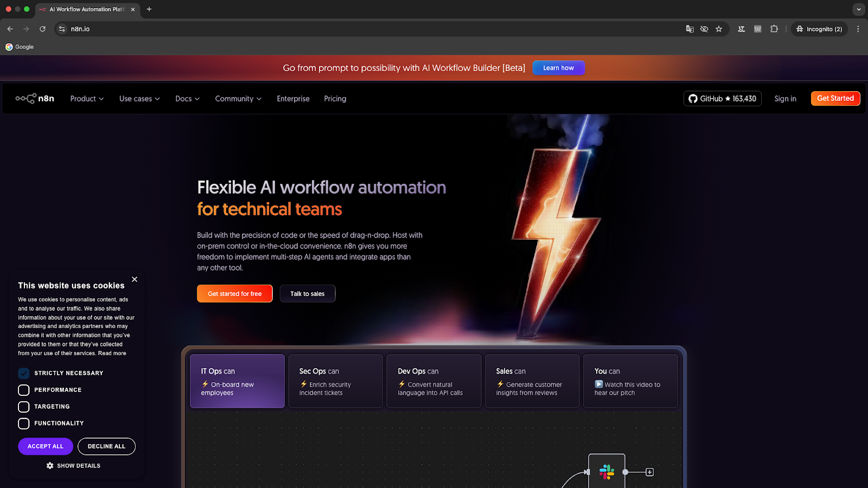Click the gear icon beside Show Details
The width and height of the screenshot is (868, 488).
50,466
